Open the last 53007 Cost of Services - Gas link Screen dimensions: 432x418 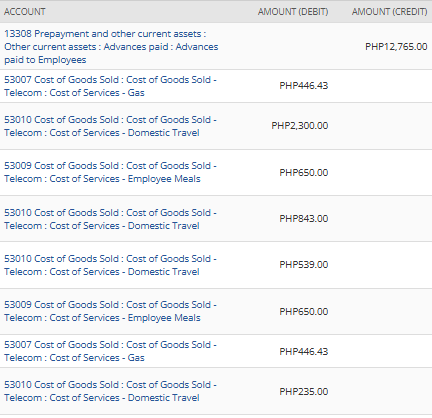click(110, 351)
